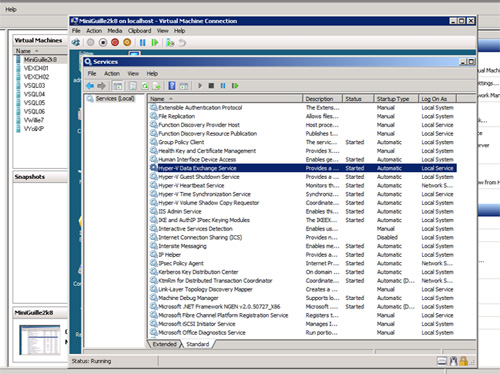Open File menu in Services window
This screenshot has width=500, height=374.
coord(92,74)
